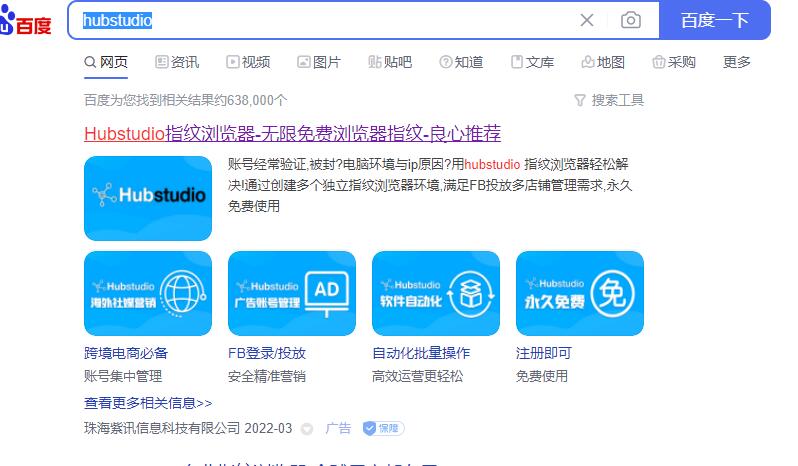Open the 图片 tab
798x466 pixels.
319,62
